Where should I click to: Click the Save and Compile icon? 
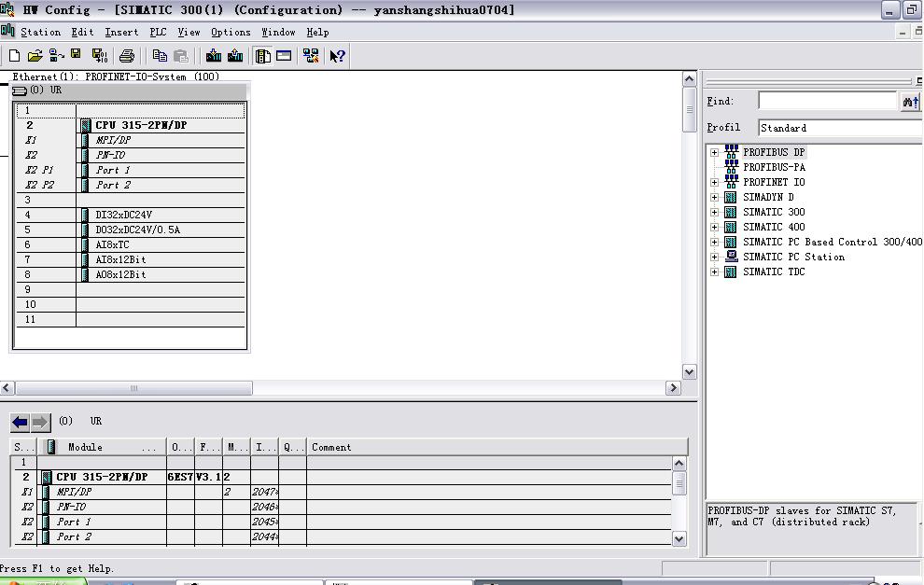pos(96,56)
